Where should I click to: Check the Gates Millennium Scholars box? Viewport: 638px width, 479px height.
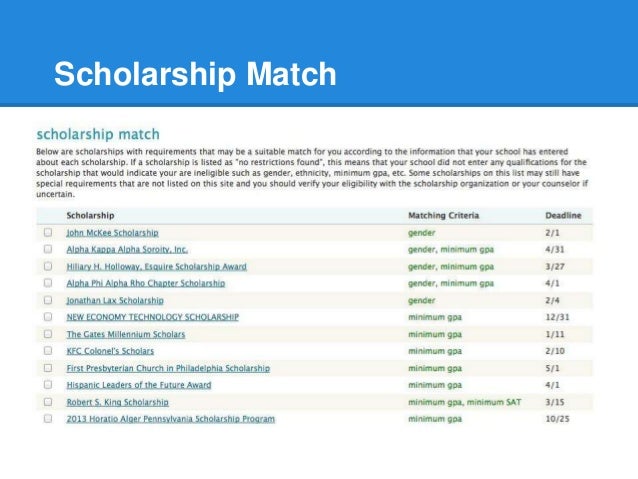[48, 334]
